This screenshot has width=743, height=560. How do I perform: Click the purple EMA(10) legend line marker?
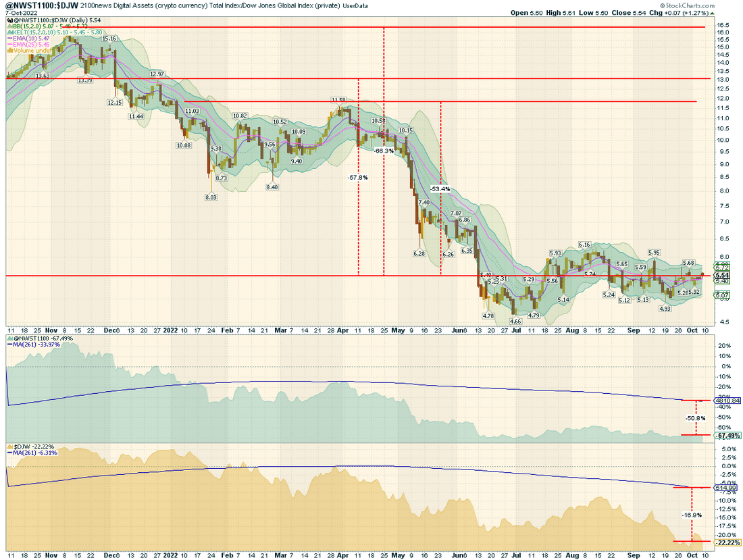pos(9,39)
